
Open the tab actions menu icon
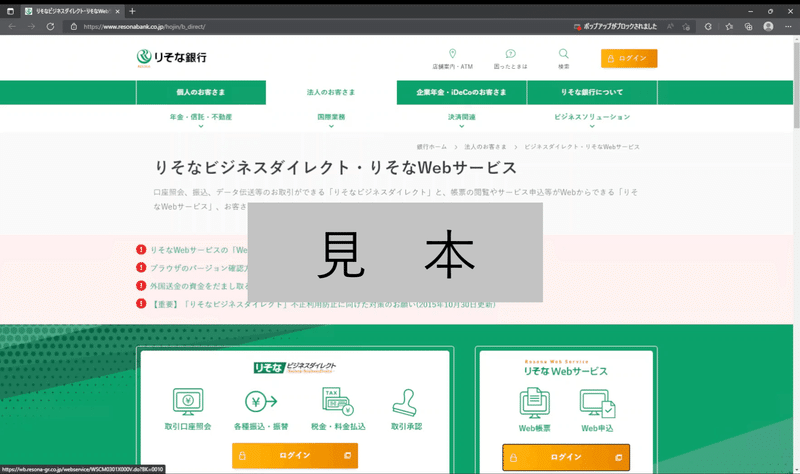pyautogui.click(x=10, y=11)
